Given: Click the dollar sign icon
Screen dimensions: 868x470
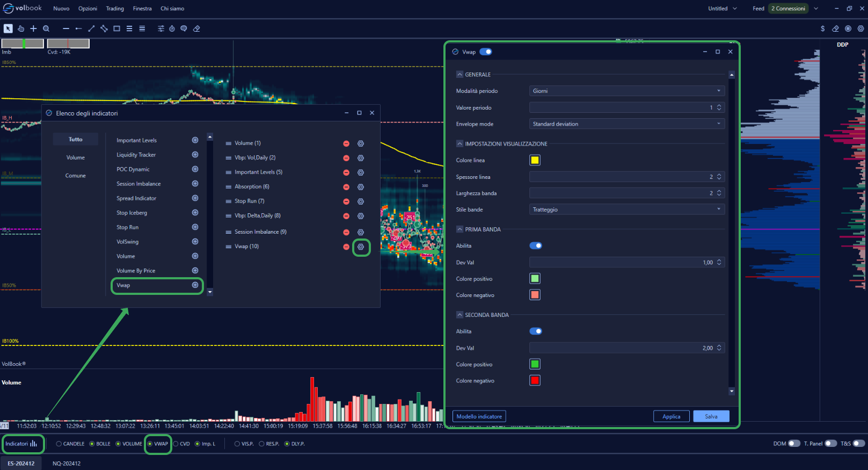Looking at the screenshot, I should click(822, 28).
